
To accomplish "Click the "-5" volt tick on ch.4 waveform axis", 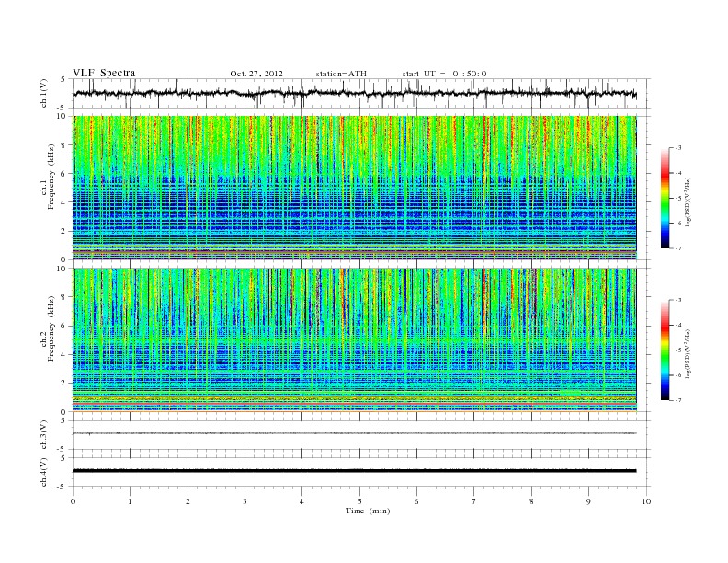I will pos(63,487).
